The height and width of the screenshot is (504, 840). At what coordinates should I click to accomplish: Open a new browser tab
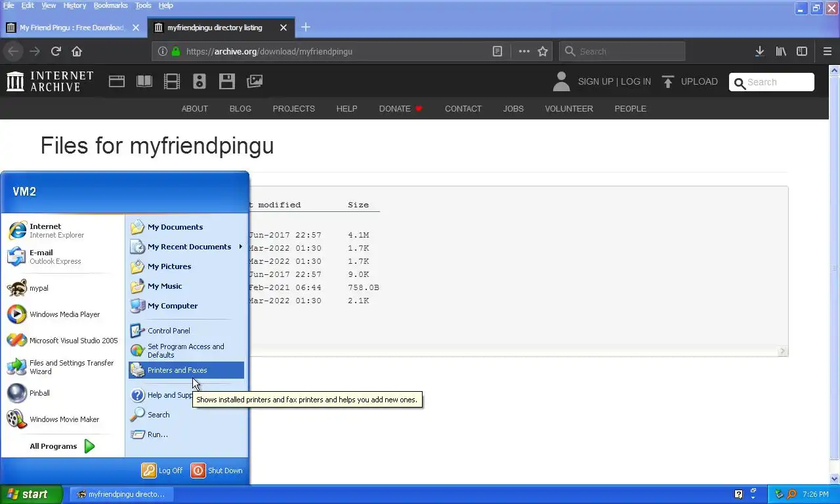[x=306, y=28]
